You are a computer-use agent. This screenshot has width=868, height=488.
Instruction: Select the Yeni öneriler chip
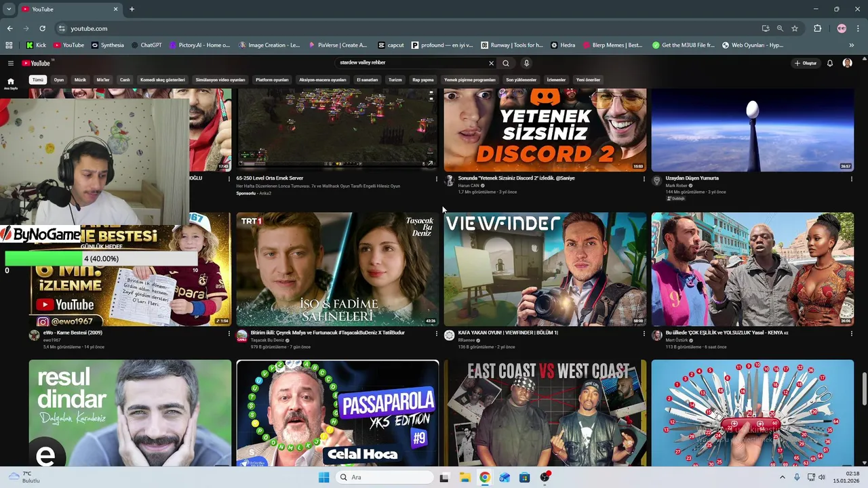point(588,80)
